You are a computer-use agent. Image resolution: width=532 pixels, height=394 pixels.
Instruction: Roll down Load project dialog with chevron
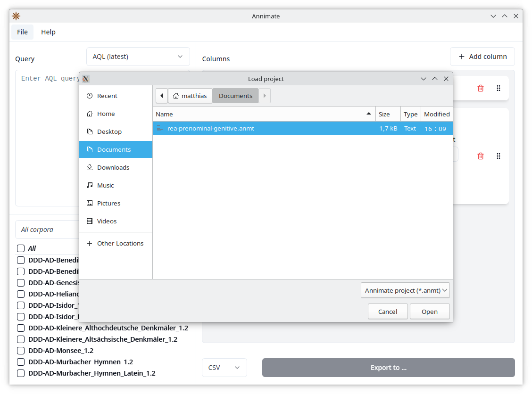tap(424, 79)
